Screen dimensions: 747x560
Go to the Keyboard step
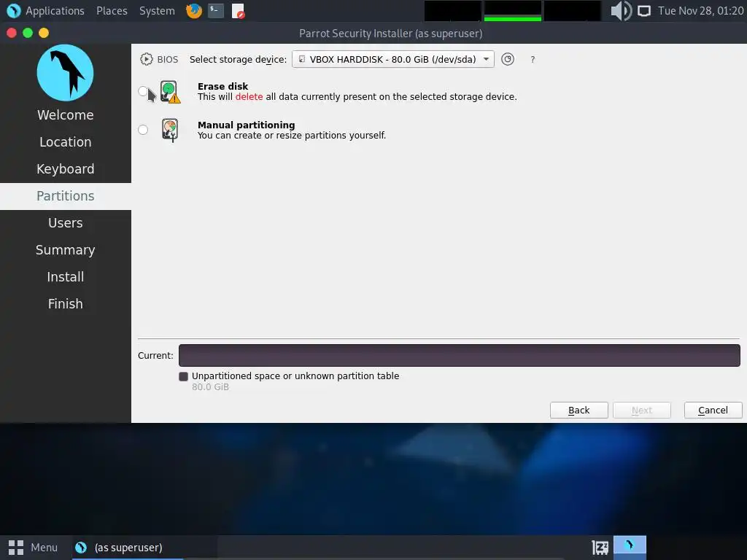pos(65,169)
